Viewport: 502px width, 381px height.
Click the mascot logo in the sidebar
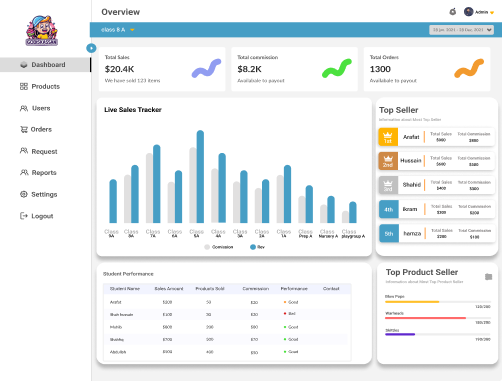[x=42, y=30]
